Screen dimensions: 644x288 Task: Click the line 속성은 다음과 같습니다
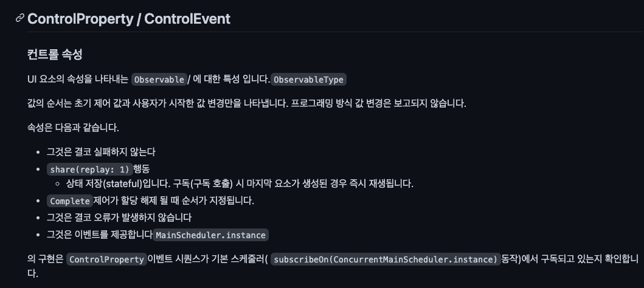point(72,128)
